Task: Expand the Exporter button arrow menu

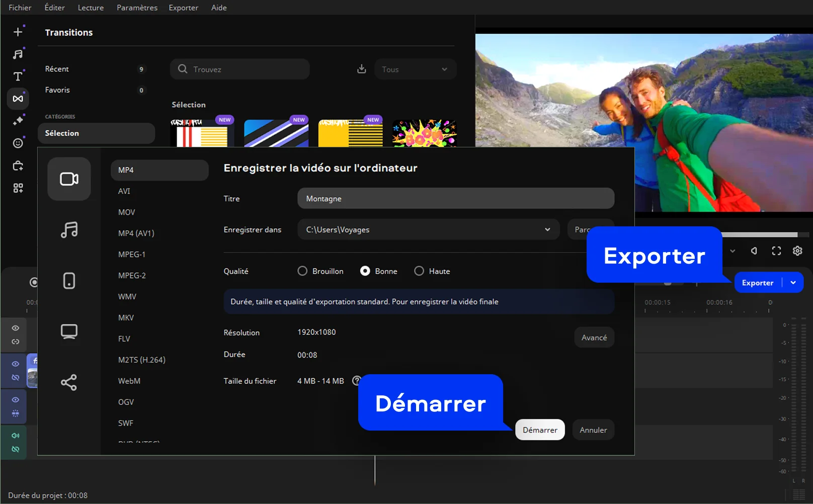Action: pos(793,283)
